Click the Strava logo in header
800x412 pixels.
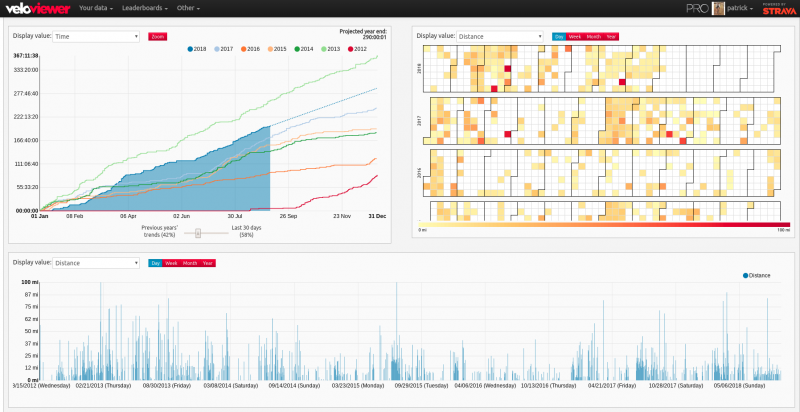(x=778, y=10)
